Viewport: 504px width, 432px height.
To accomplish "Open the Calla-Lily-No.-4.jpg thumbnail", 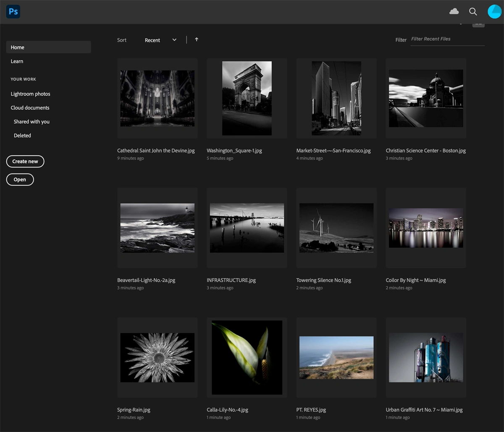I will point(247,357).
